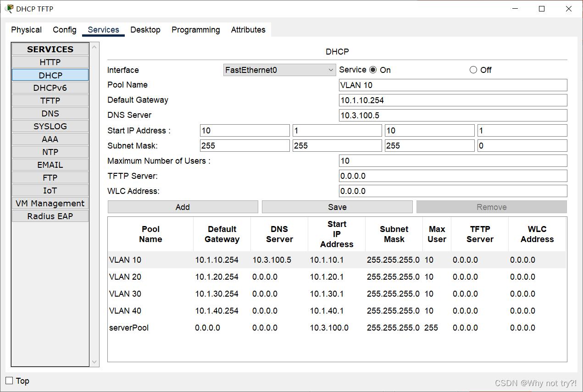Click Subnet Mask second octet field
583x392 pixels.
[337, 146]
